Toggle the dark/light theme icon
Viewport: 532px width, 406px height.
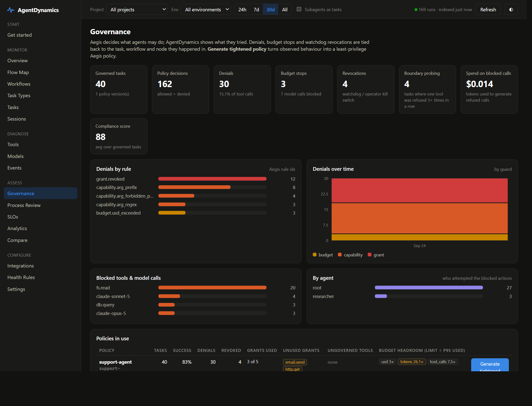pos(511,10)
